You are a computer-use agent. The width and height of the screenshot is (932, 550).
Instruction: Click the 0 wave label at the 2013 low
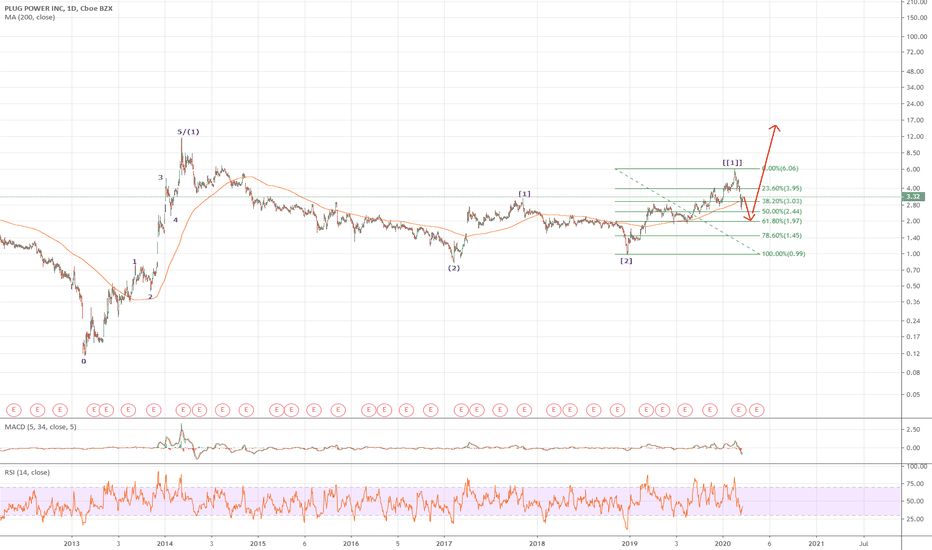(83, 361)
